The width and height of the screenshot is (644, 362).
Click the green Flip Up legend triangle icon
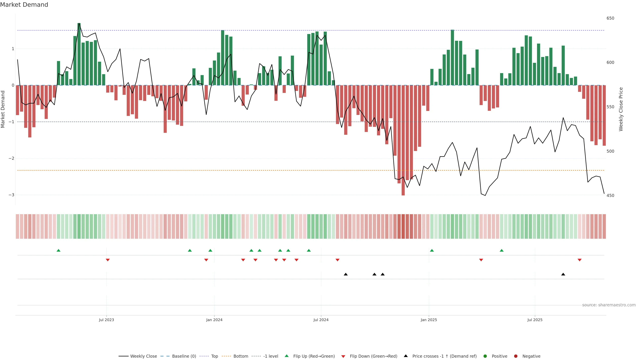(287, 356)
